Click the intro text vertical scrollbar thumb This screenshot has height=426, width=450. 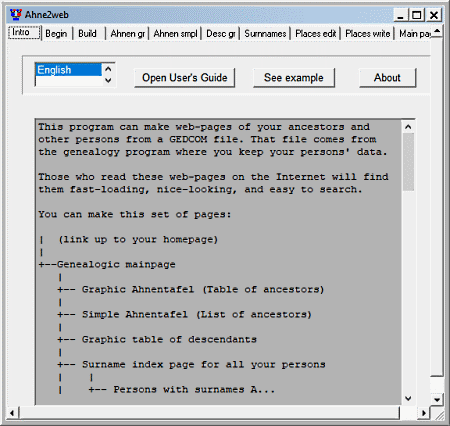[408, 162]
